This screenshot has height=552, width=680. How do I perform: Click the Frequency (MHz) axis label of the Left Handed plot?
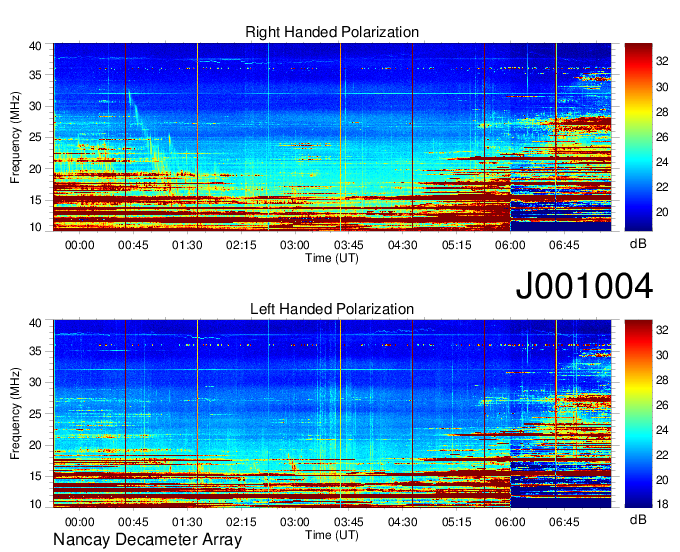15,414
